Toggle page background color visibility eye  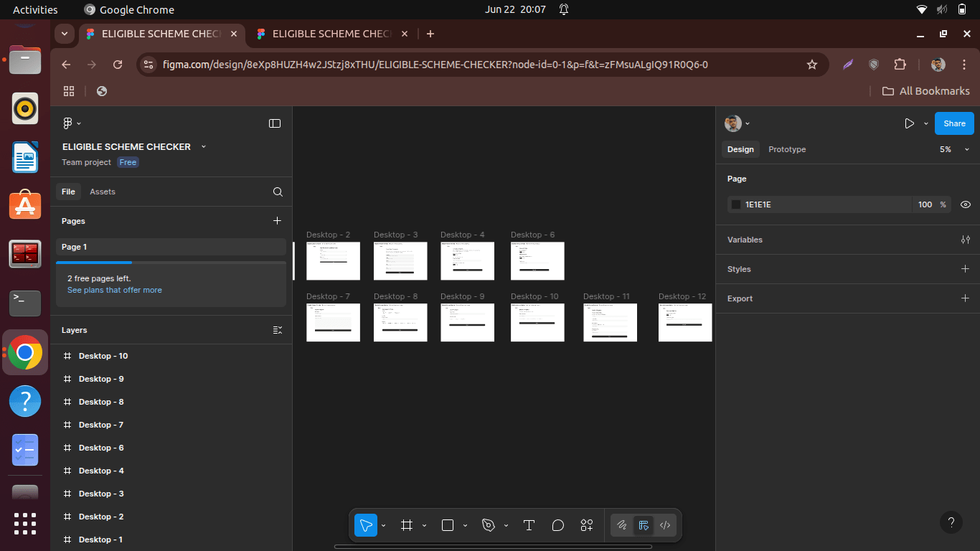click(x=965, y=204)
